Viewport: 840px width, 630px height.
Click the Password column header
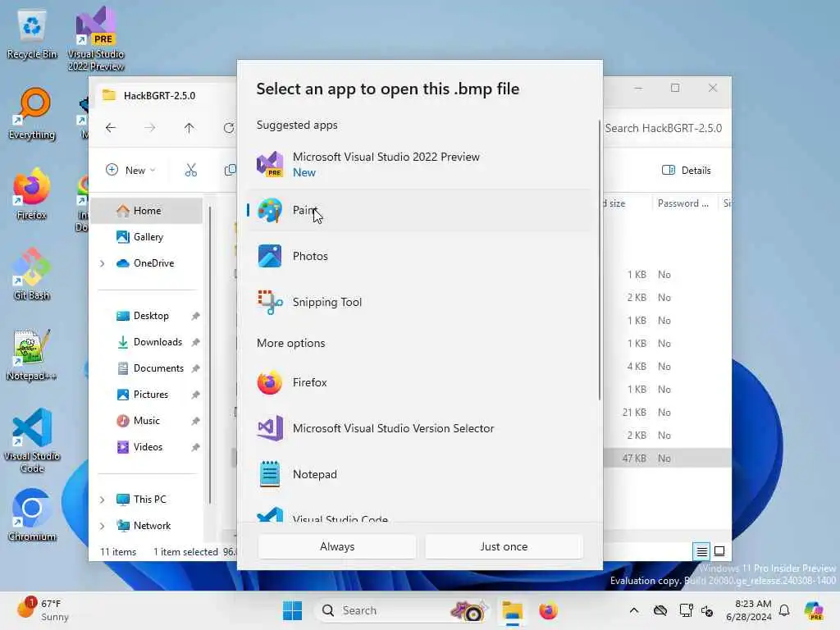click(683, 203)
